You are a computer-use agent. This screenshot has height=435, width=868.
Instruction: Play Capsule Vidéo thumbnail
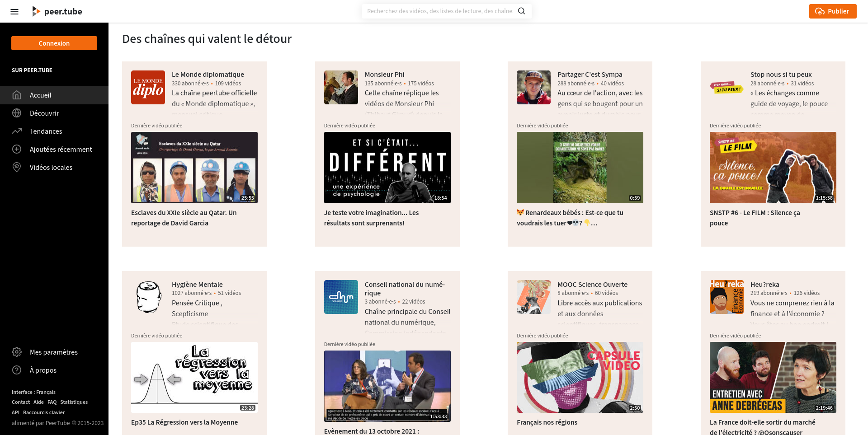(x=580, y=377)
